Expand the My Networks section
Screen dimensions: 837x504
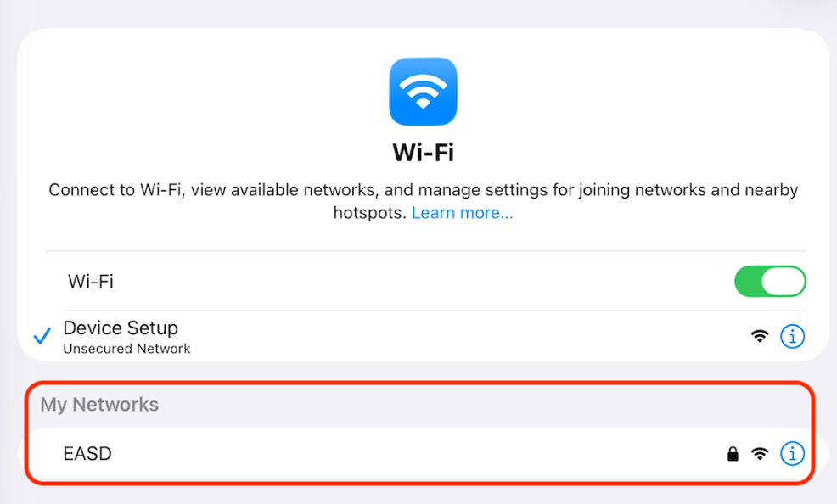point(98,405)
